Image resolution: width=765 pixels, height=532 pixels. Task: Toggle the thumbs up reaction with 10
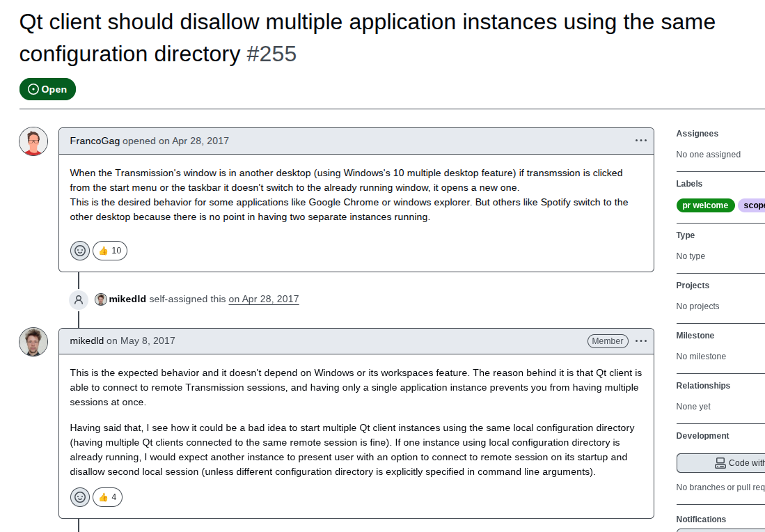click(110, 251)
